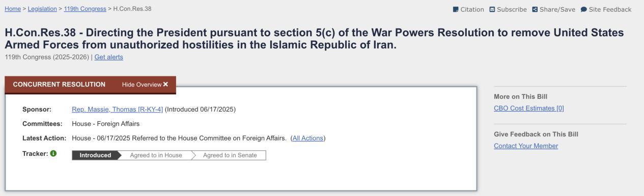Select the Concurrent Resolution tab

click(59, 85)
